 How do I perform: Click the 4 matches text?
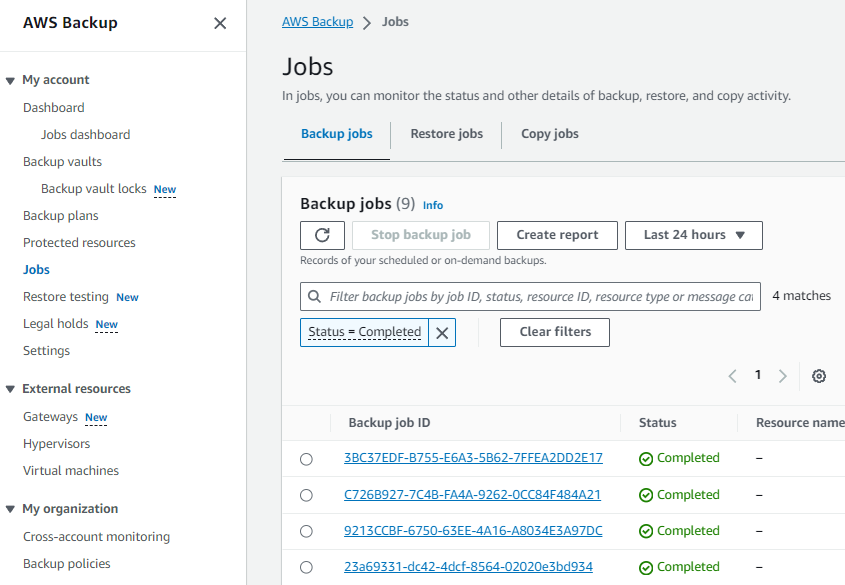coord(801,296)
